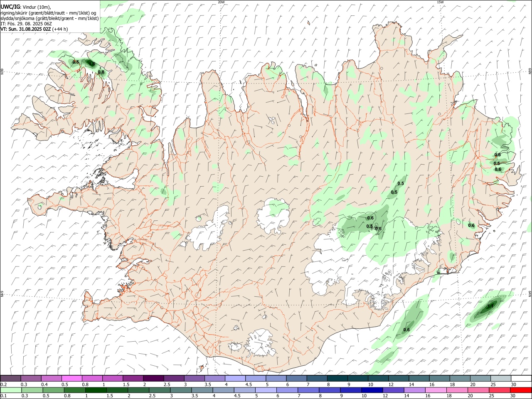Click the 'slydda/snjókoma' legend description line
This screenshot has height=399, width=532.
click(49, 18)
